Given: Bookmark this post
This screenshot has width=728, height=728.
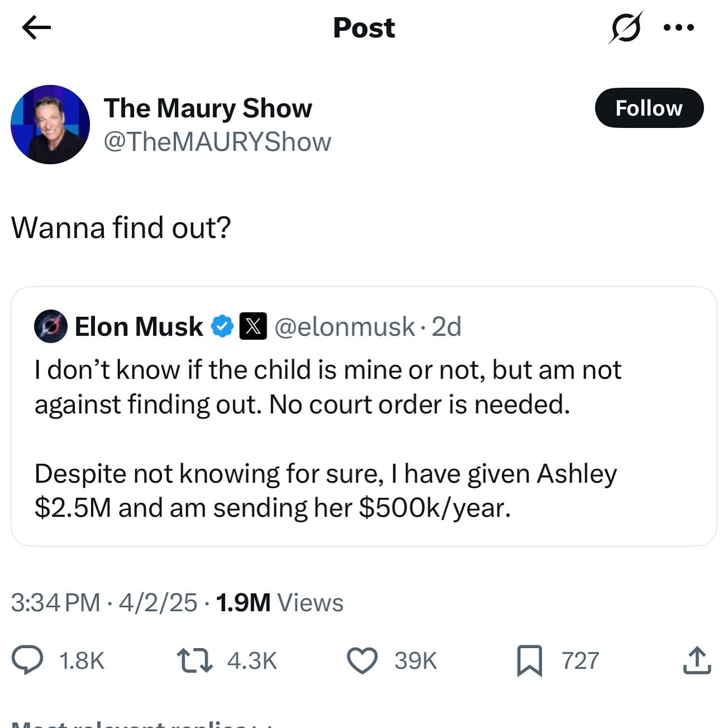Looking at the screenshot, I should point(529,660).
